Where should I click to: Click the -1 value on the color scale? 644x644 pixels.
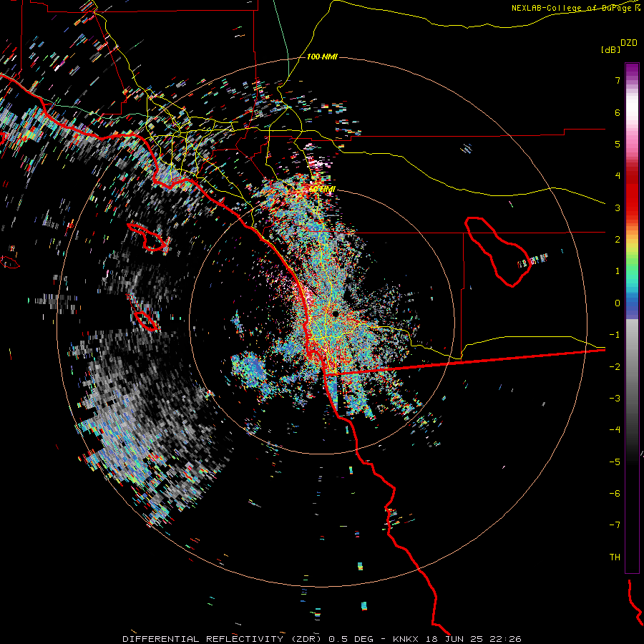pos(615,335)
